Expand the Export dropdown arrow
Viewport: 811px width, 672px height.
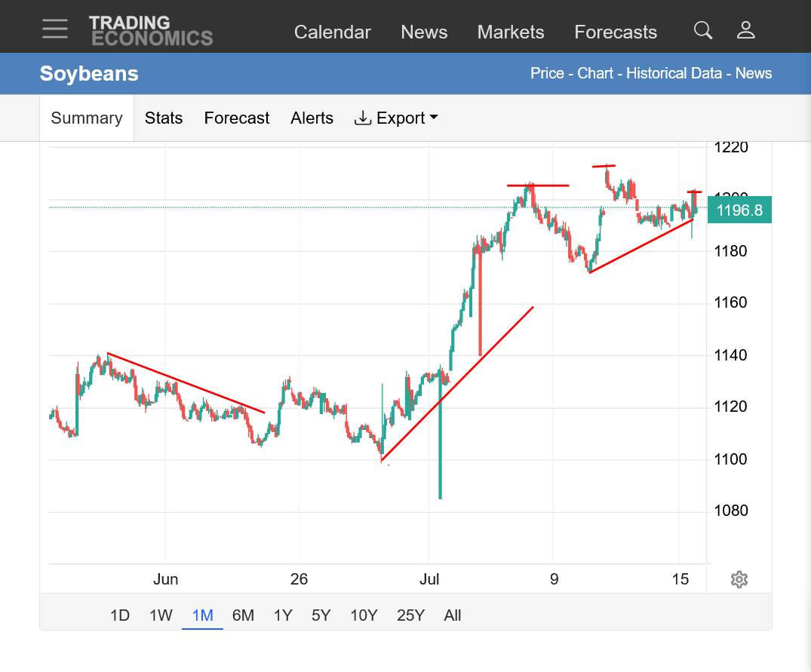coord(434,118)
